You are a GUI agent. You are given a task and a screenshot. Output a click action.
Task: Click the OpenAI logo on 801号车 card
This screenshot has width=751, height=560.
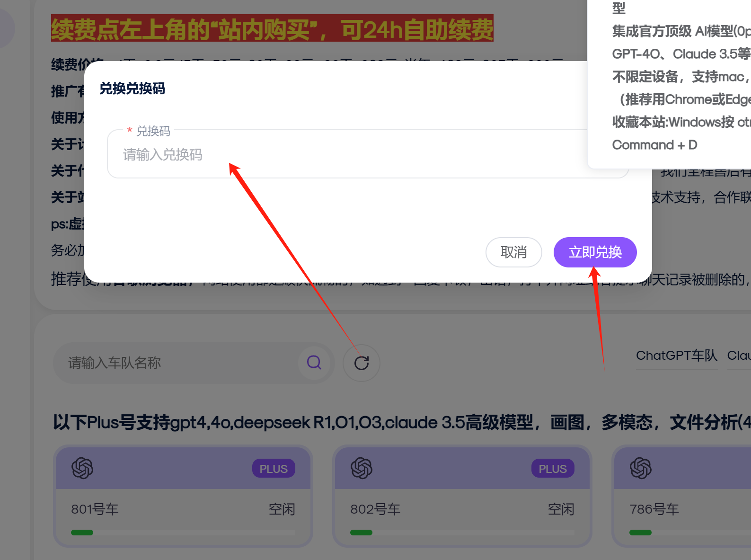[x=82, y=468]
